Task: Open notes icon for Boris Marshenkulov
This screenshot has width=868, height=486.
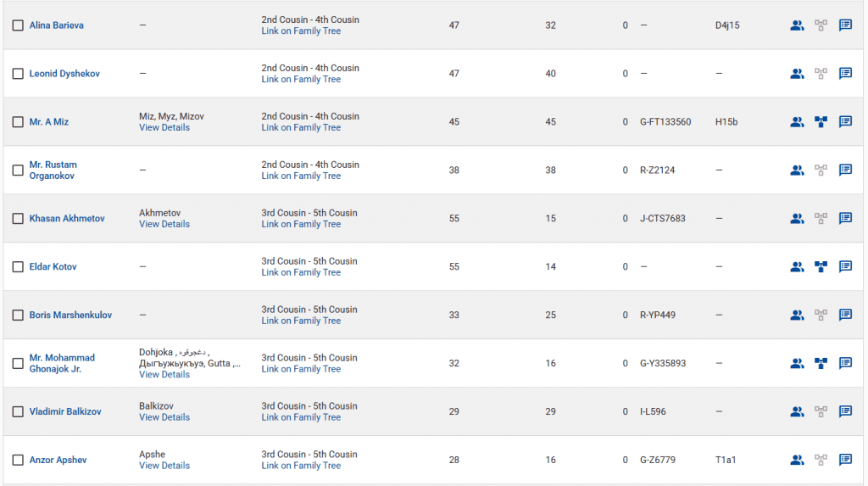Action: coord(845,316)
